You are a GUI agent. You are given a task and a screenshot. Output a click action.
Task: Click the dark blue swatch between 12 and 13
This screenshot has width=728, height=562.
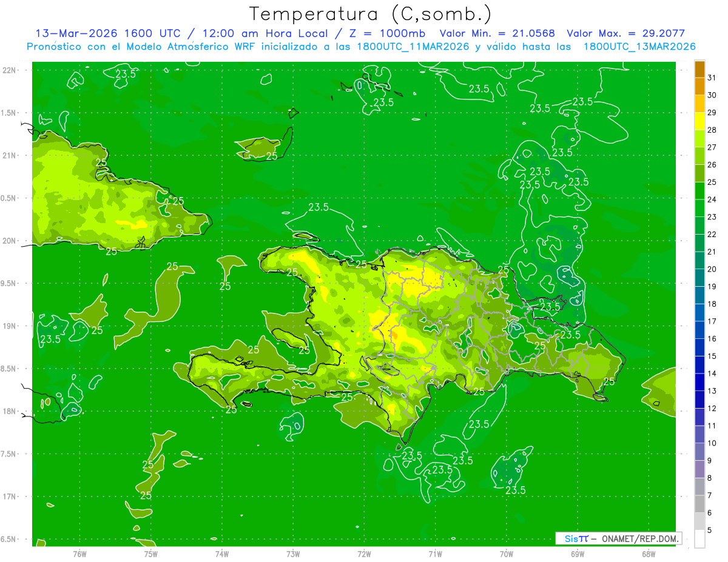coord(700,400)
